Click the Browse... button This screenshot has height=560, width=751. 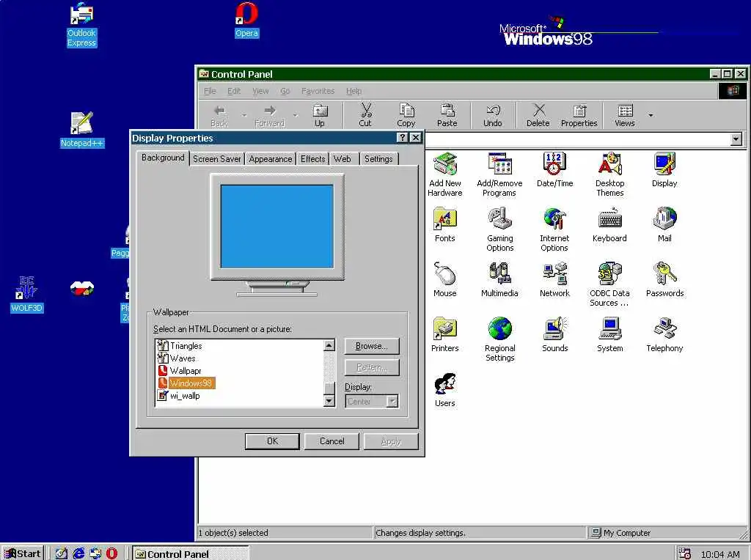click(x=372, y=346)
